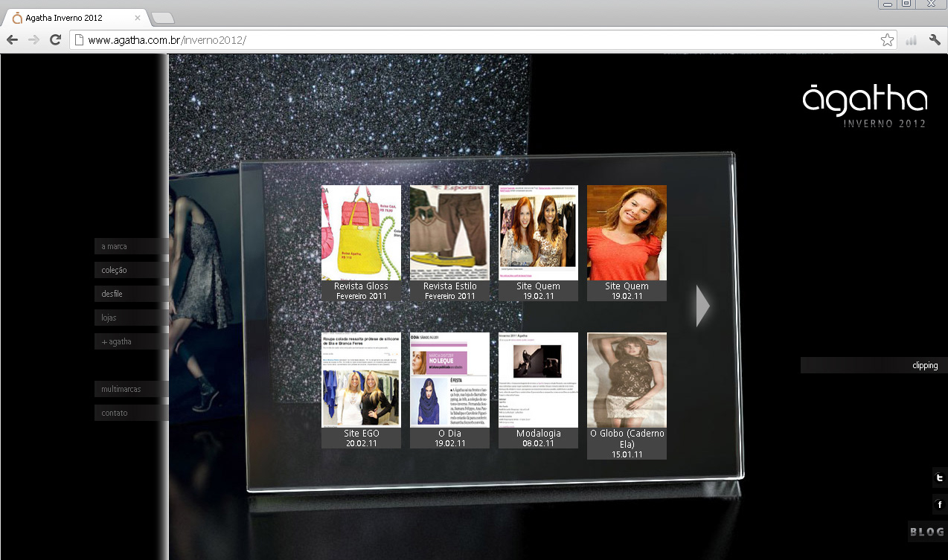948x560 pixels.
Task: Open the Modalogia clipping thumbnail
Action: tap(538, 379)
